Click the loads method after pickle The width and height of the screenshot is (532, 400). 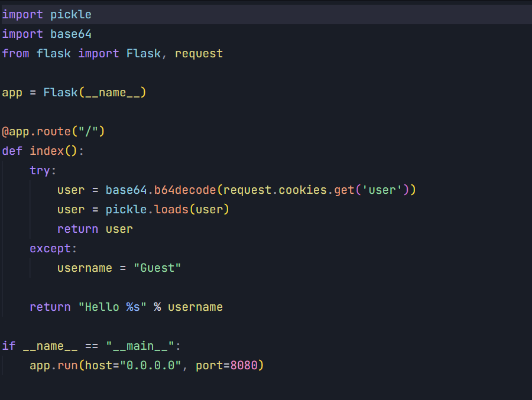[x=171, y=209]
